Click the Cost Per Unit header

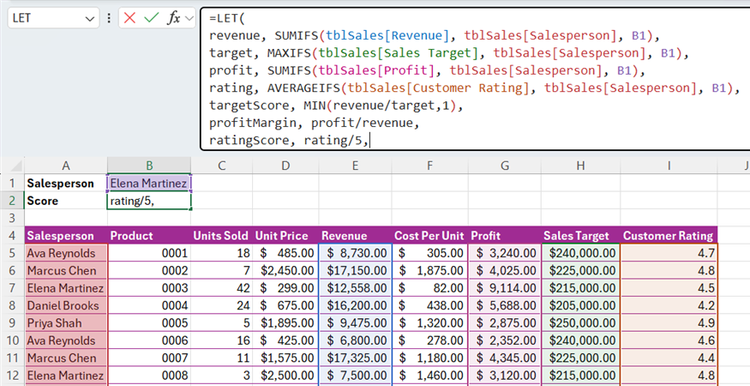pyautogui.click(x=430, y=235)
